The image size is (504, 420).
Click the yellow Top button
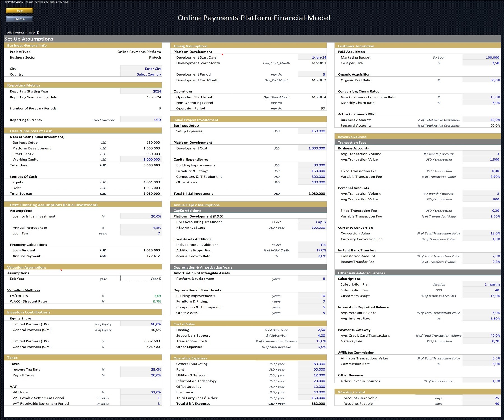[x=19, y=11]
